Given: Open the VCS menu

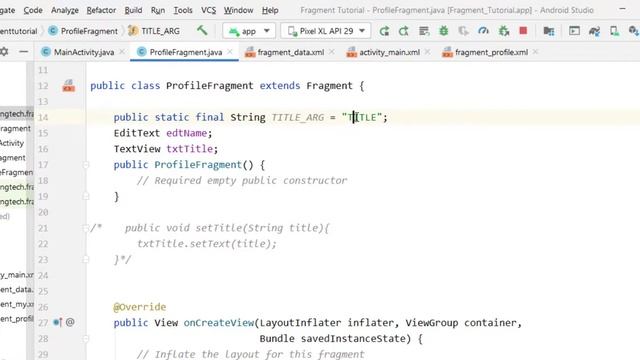Looking at the screenshot, I should (209, 10).
